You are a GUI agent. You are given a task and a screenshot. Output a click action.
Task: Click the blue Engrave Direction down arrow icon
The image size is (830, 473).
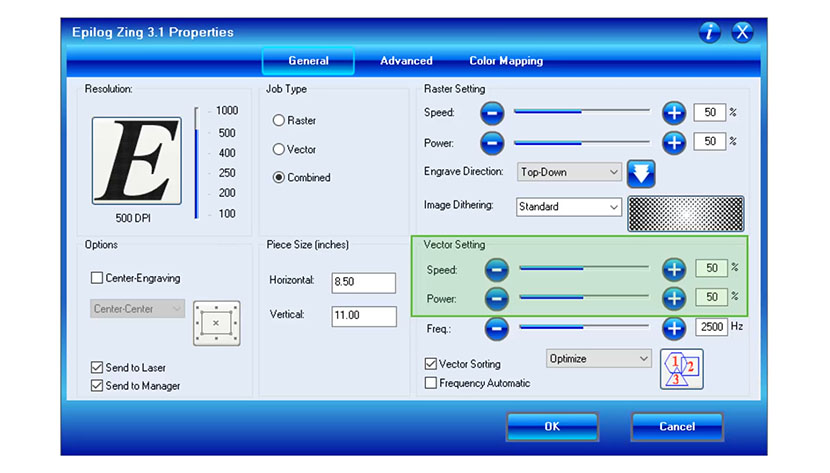641,174
